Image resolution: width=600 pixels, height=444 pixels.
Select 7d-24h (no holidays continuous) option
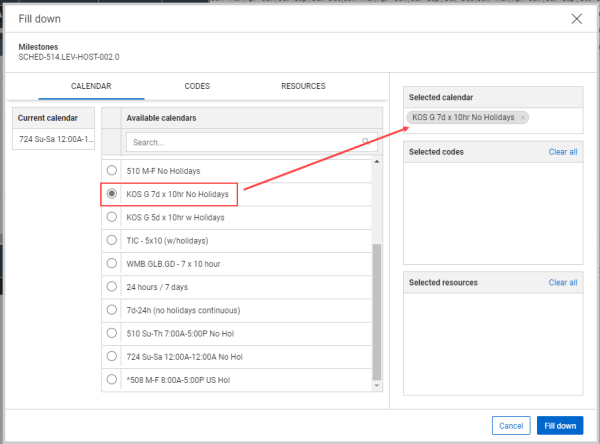[x=111, y=309]
